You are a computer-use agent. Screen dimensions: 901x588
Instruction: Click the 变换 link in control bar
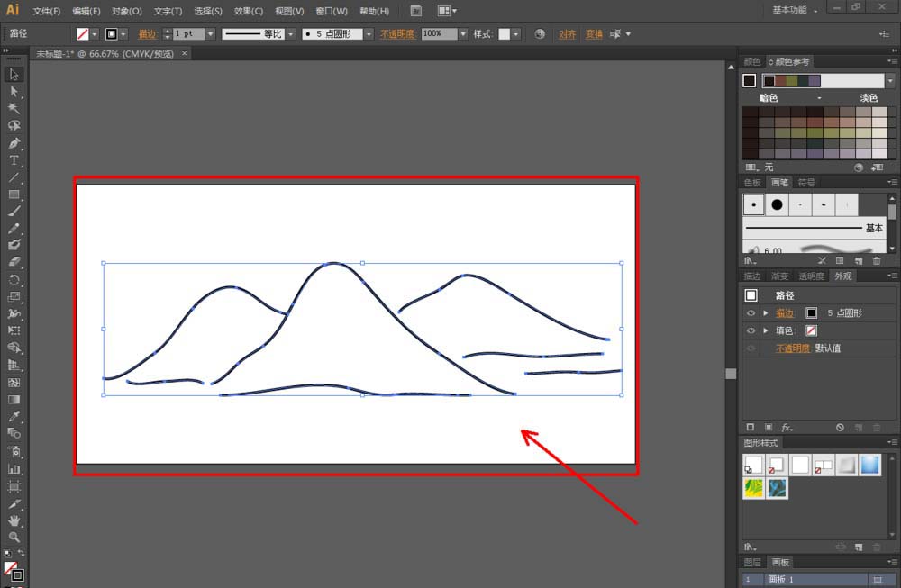coord(594,34)
